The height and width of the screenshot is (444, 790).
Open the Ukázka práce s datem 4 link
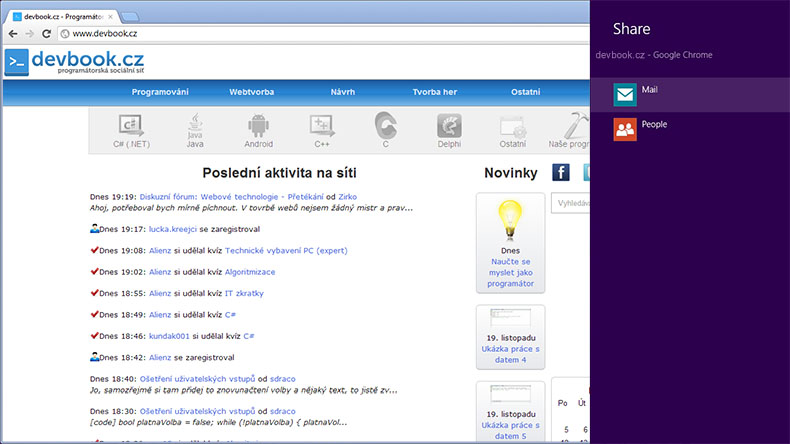[x=510, y=354]
